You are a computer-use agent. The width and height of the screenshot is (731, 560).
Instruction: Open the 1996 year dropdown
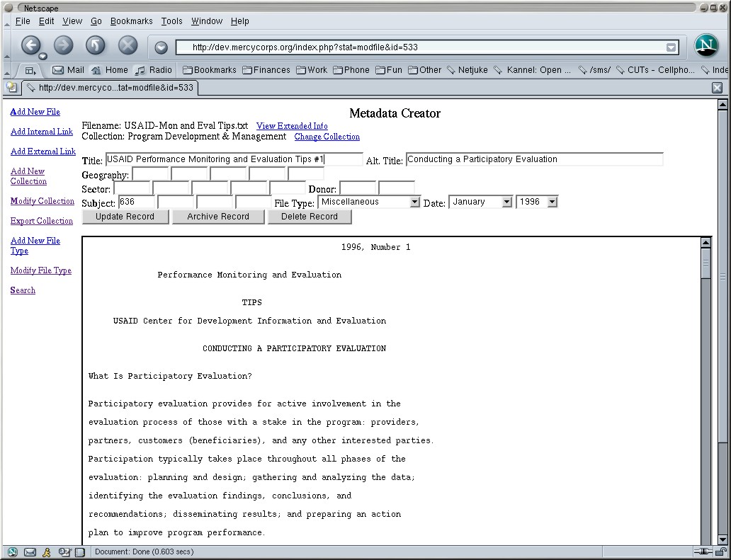click(x=537, y=202)
